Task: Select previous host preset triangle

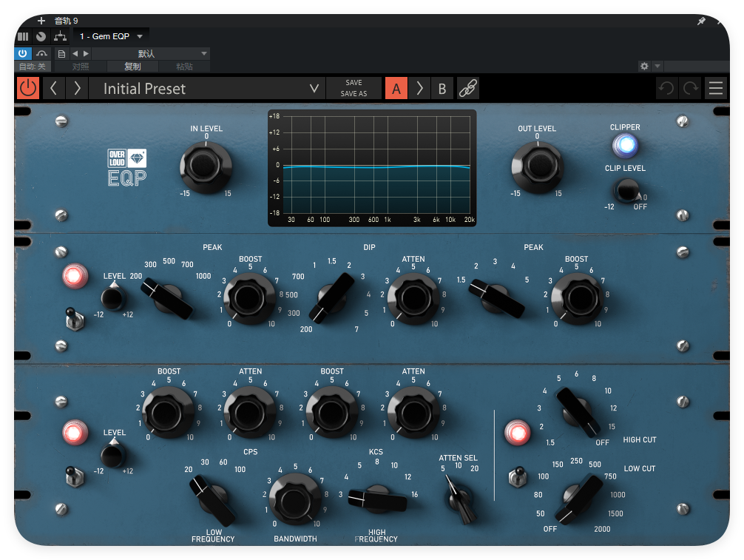Action: coord(75,53)
